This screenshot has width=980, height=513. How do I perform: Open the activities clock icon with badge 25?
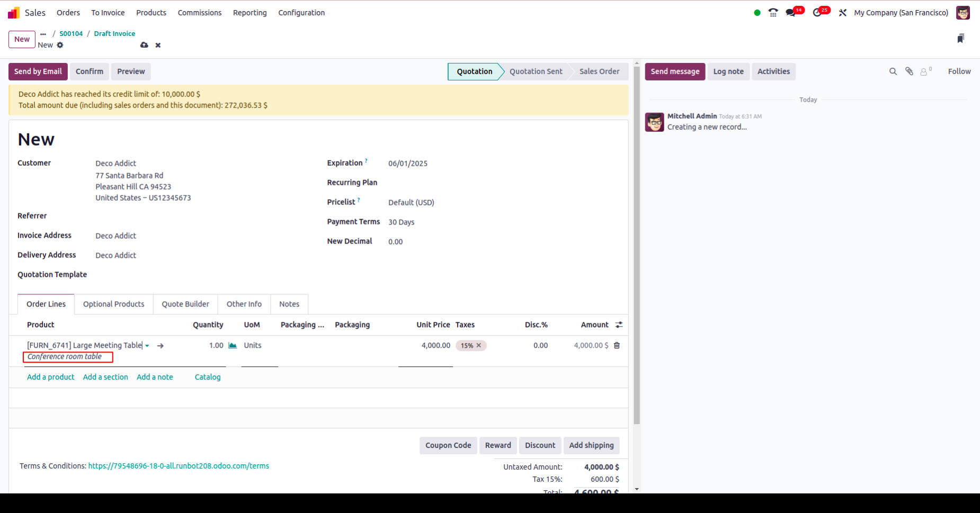tap(817, 13)
